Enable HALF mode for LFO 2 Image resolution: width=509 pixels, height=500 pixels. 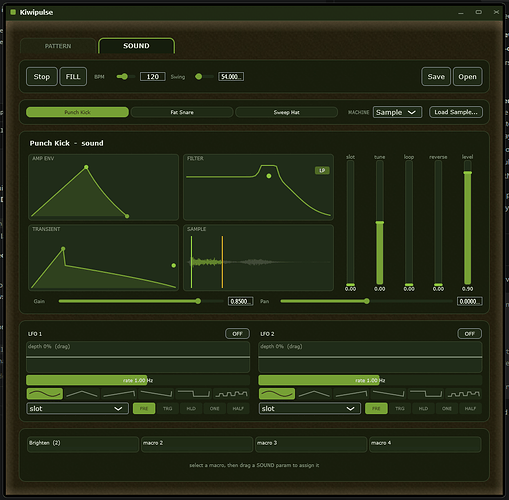tap(470, 409)
